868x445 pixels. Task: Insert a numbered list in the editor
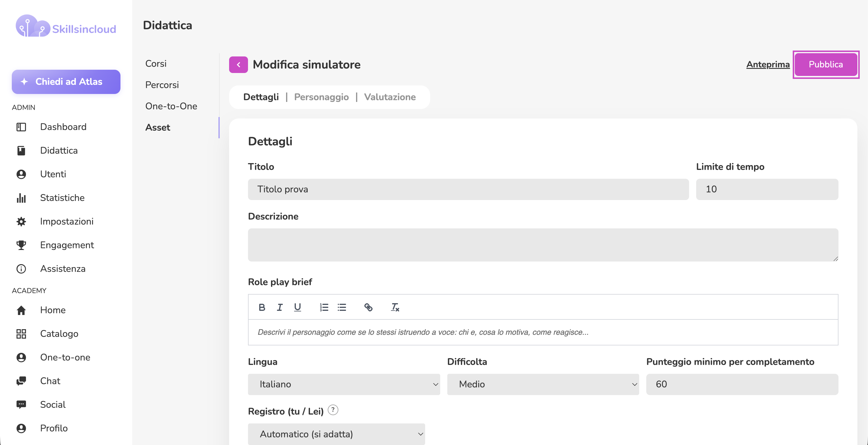click(x=324, y=307)
